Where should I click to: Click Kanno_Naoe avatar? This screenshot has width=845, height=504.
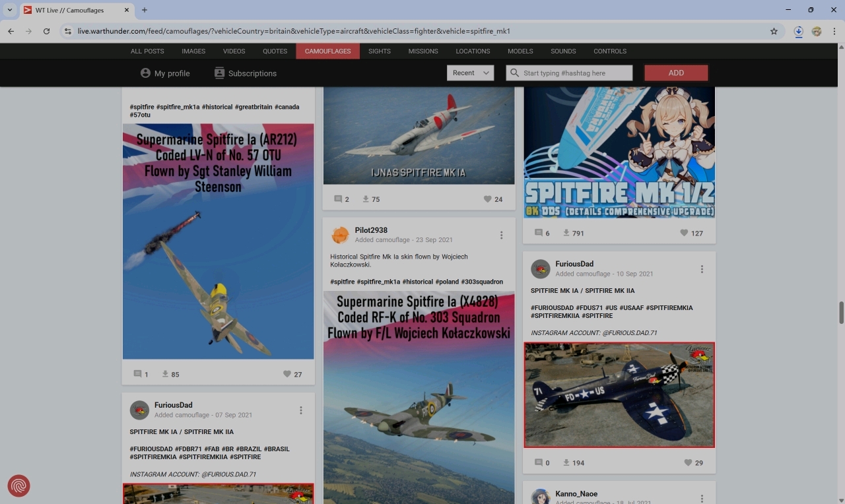[541, 497]
